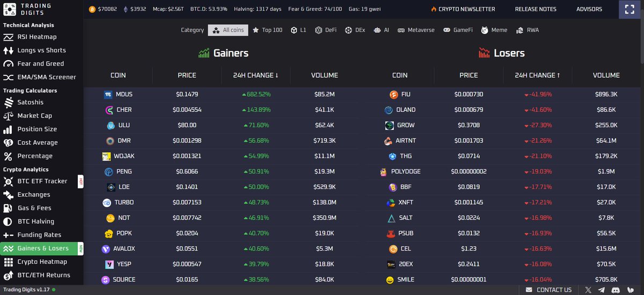Click the NOT coin name
Screen dimensions: 644x295
[x=124, y=218]
